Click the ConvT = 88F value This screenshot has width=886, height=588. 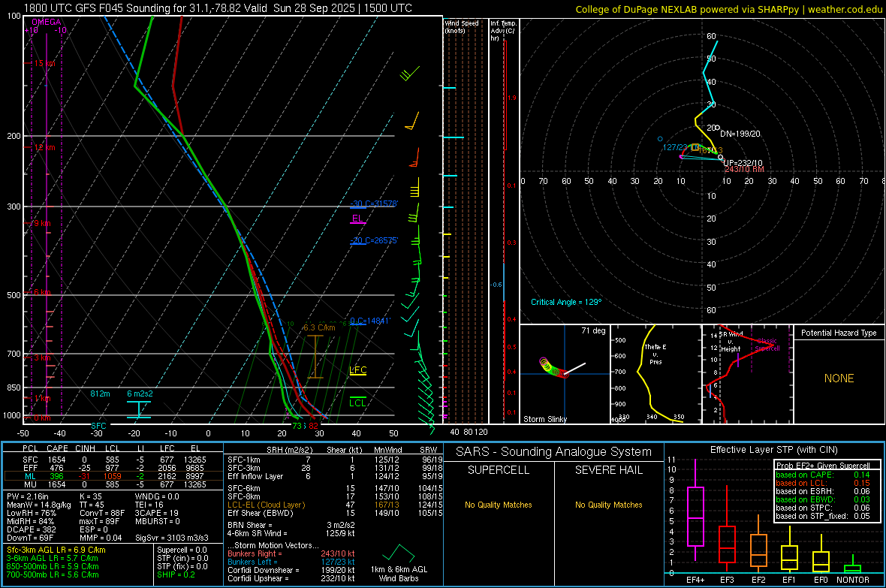[102, 513]
